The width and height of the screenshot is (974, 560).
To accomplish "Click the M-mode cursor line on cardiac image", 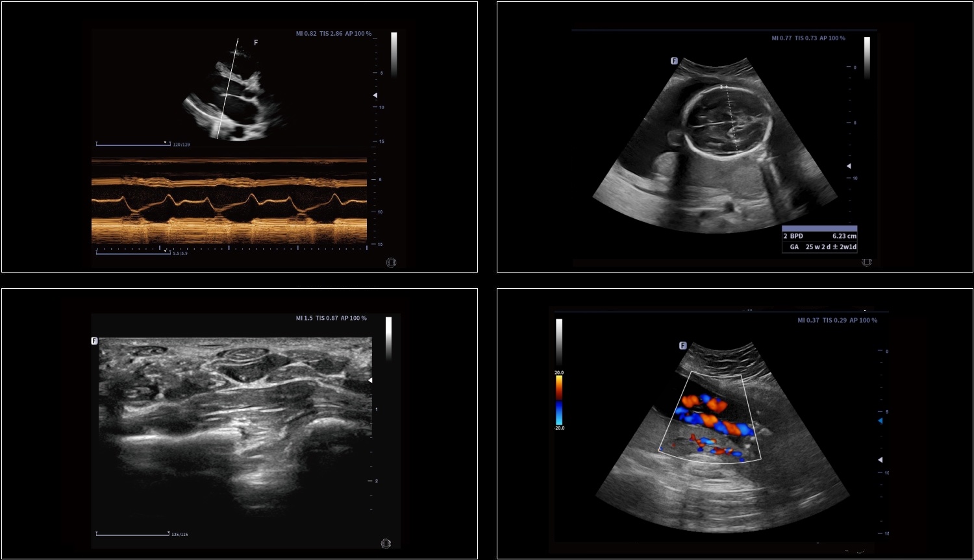I will [x=227, y=91].
